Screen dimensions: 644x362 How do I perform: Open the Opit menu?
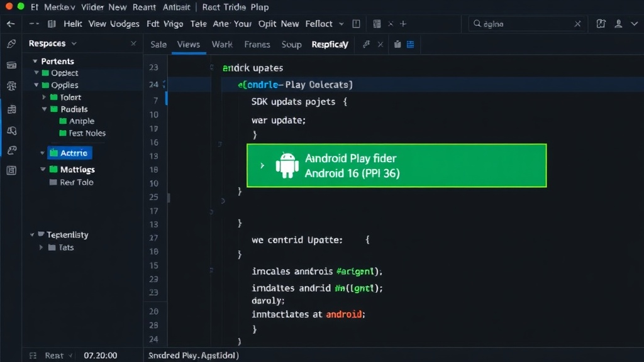point(267,24)
